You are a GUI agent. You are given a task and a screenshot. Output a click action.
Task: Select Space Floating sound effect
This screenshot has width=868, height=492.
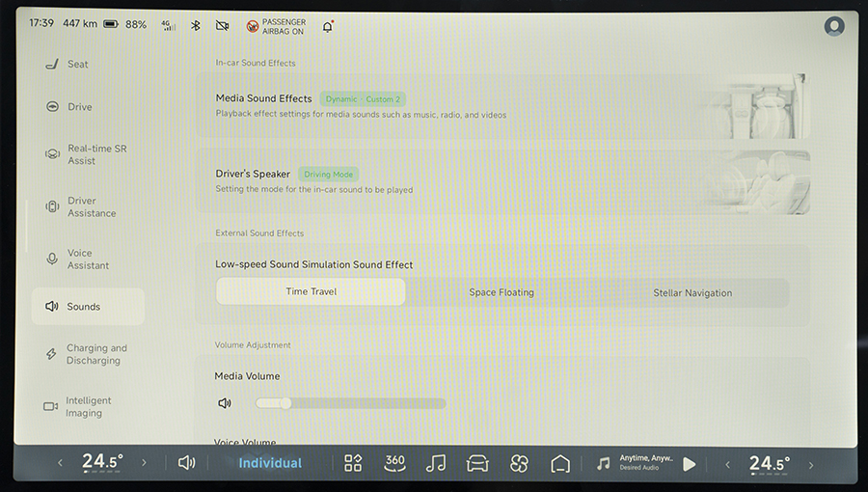[x=502, y=292]
